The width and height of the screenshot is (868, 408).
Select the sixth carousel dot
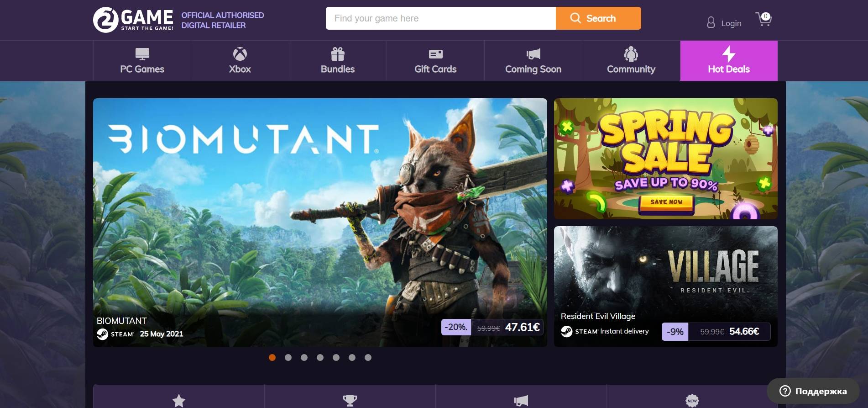352,358
